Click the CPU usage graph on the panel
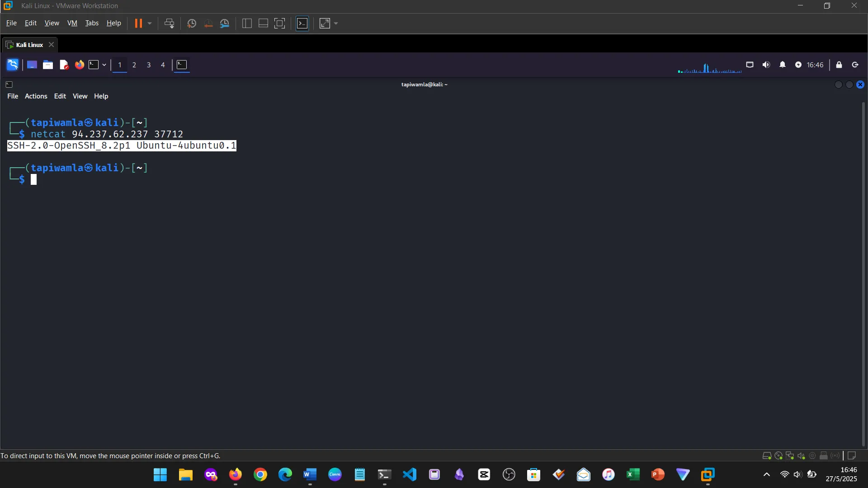Image resolution: width=868 pixels, height=488 pixels. [709, 67]
